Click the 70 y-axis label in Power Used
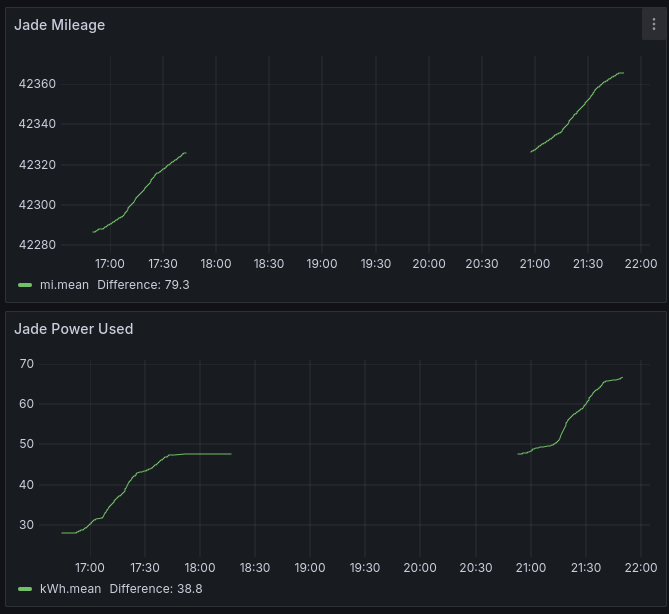Image resolution: width=669 pixels, height=614 pixels. pyautogui.click(x=27, y=364)
